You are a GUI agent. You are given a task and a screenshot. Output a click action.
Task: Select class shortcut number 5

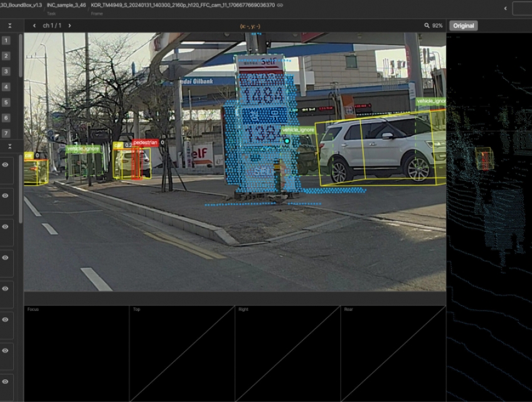point(6,102)
